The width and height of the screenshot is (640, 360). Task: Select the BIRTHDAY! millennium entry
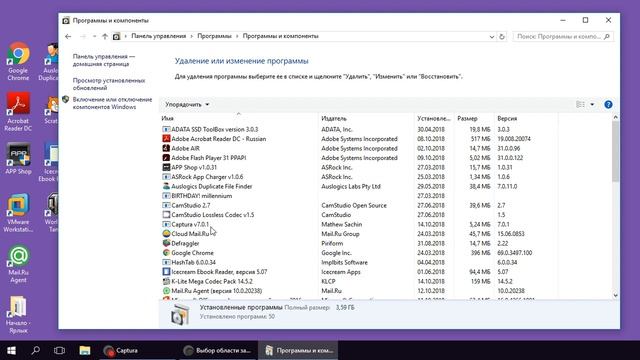pos(202,196)
